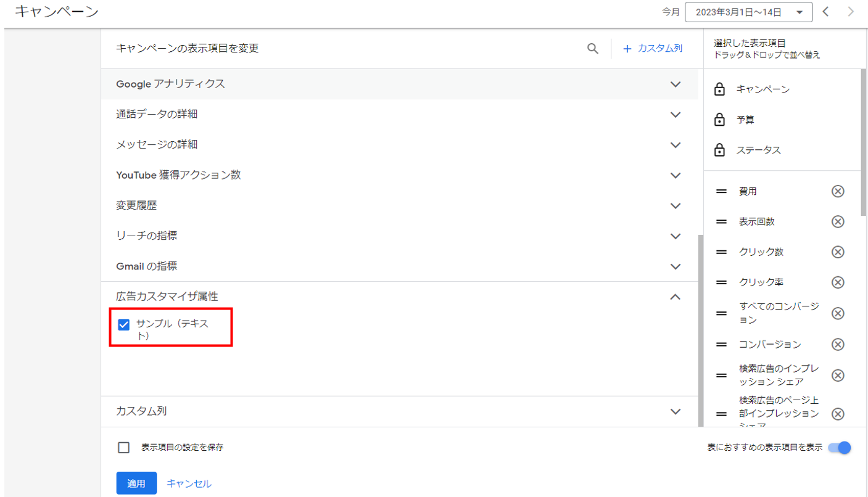This screenshot has width=868, height=497.
Task: Remove クリック率 column with its X icon
Action: [838, 282]
